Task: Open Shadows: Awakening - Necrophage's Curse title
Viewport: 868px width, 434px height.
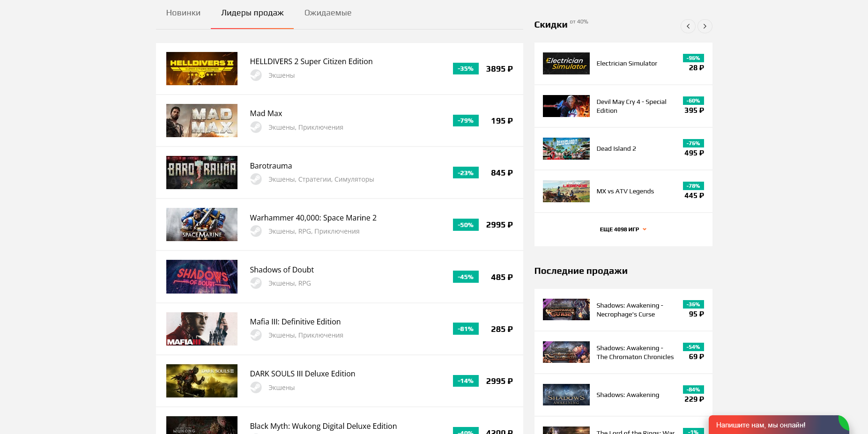Action: (x=630, y=309)
